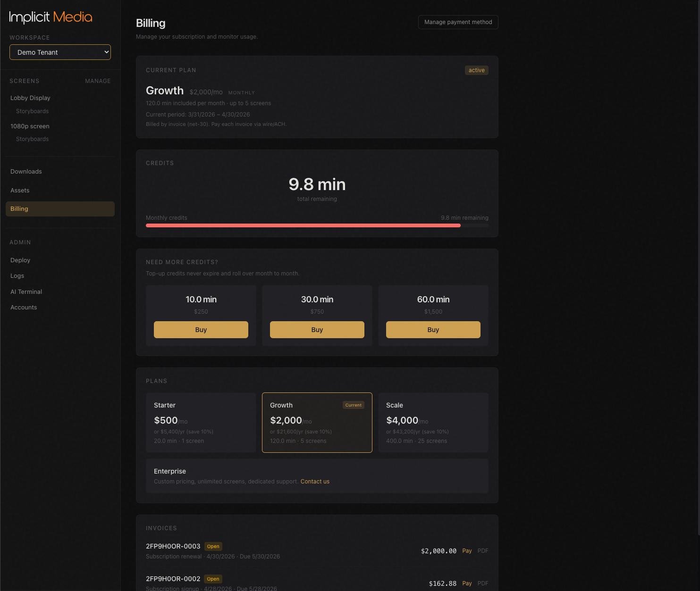Click Open badge on invoice 2FP9H0OR-0002
The width and height of the screenshot is (700, 591).
pos(213,579)
